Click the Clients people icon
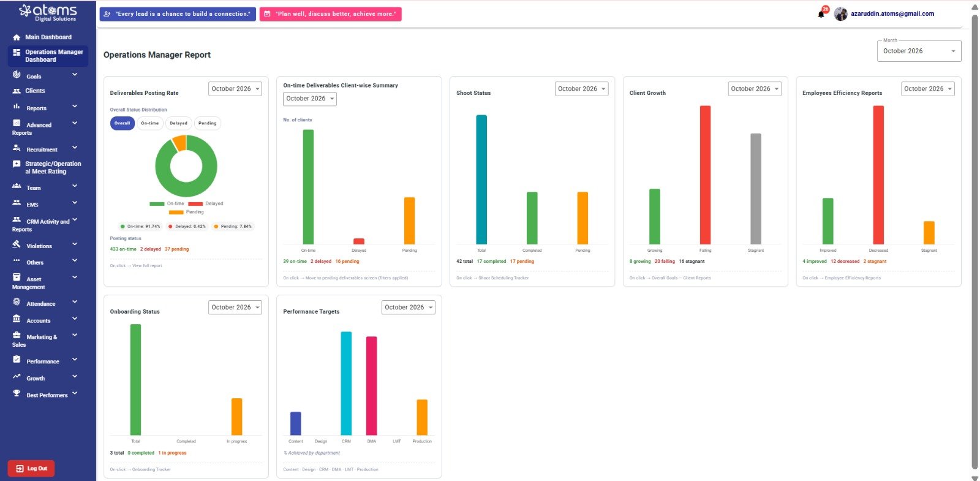Viewport: 980px width, 481px height. [x=17, y=91]
